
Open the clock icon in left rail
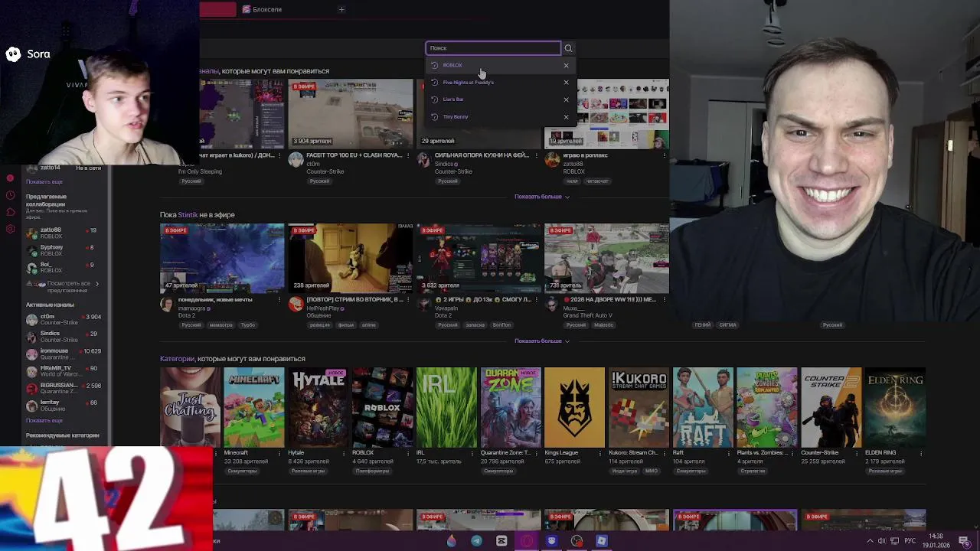pos(10,195)
